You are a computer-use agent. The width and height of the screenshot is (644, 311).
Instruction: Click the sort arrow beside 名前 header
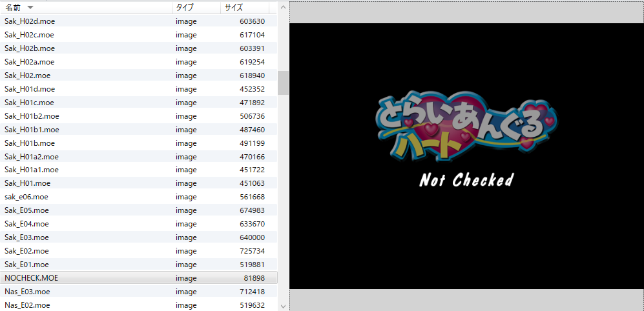point(30,8)
